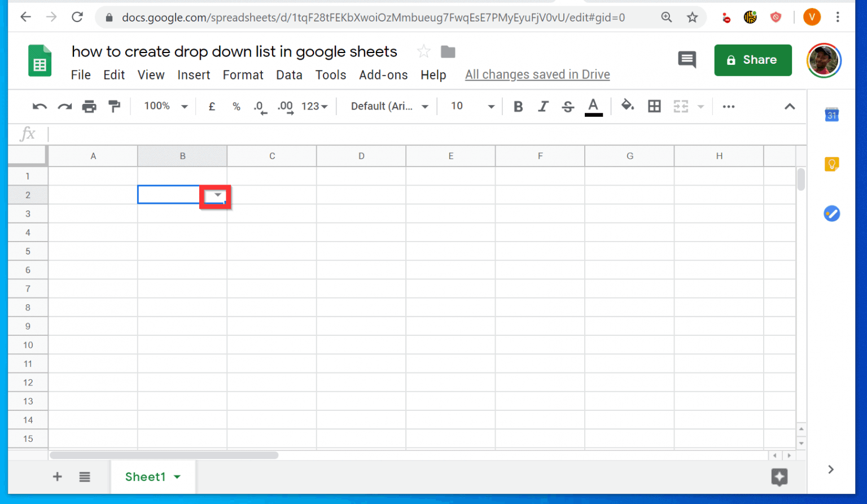The image size is (867, 504).
Task: Open the Insert menu
Action: tap(194, 74)
